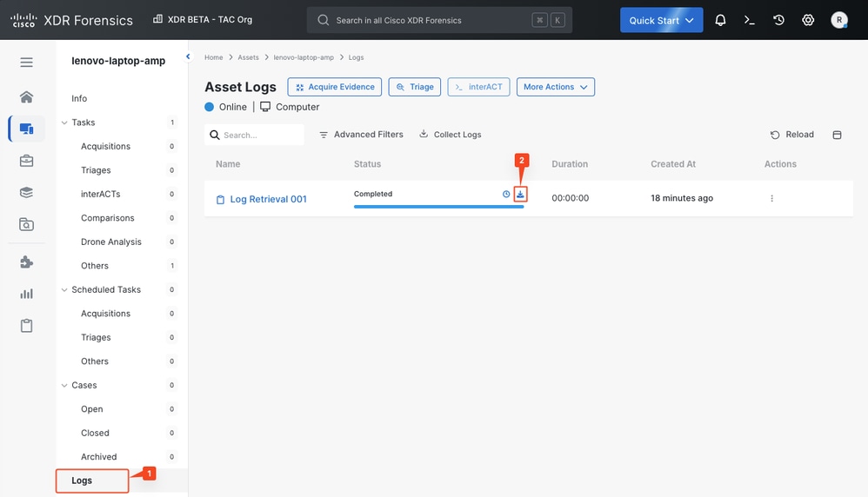Click the '18 minutes ago' cell
This screenshot has width=868, height=497.
pos(682,198)
